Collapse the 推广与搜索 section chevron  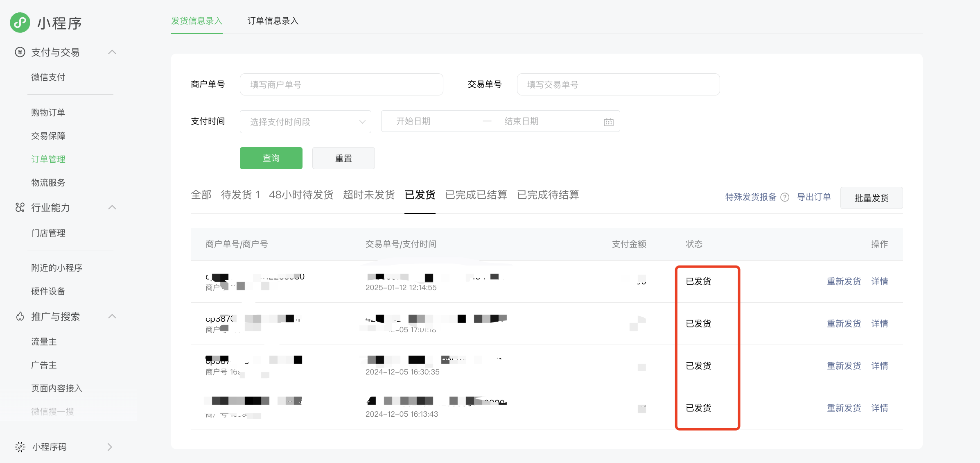(112, 316)
